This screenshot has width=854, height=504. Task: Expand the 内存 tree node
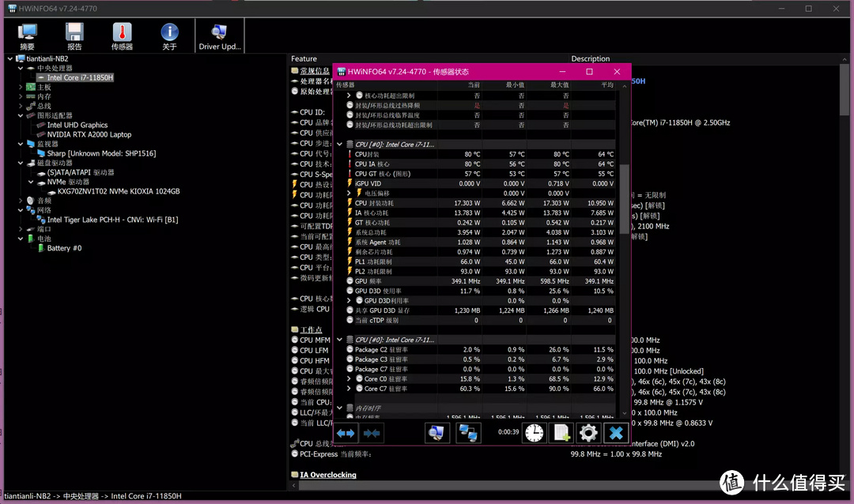tap(20, 97)
